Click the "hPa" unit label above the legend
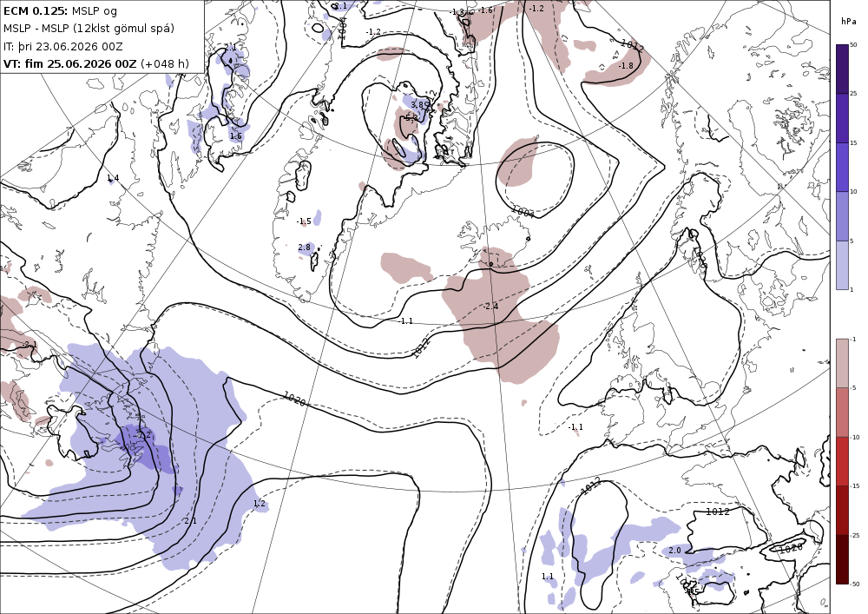The height and width of the screenshot is (614, 868). click(x=847, y=22)
